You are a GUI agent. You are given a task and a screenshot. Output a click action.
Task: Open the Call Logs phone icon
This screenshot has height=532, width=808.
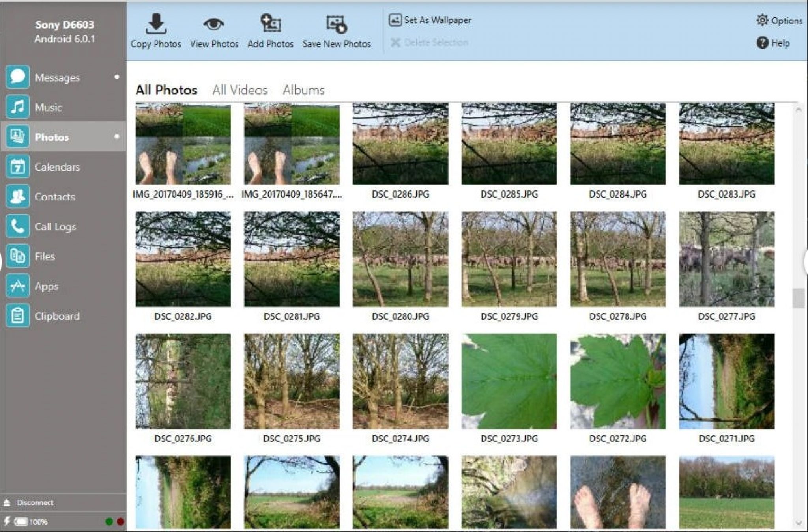tap(17, 226)
